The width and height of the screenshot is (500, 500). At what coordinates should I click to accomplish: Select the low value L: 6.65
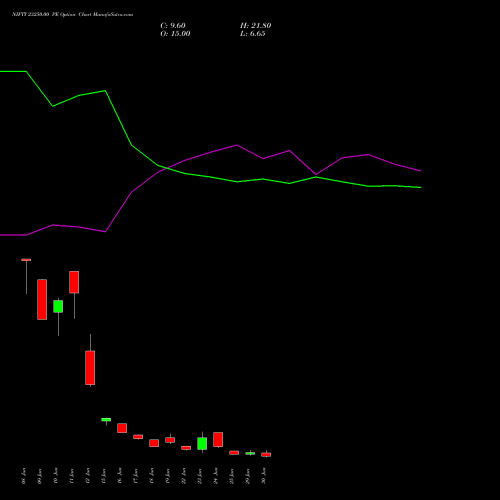tap(252, 34)
